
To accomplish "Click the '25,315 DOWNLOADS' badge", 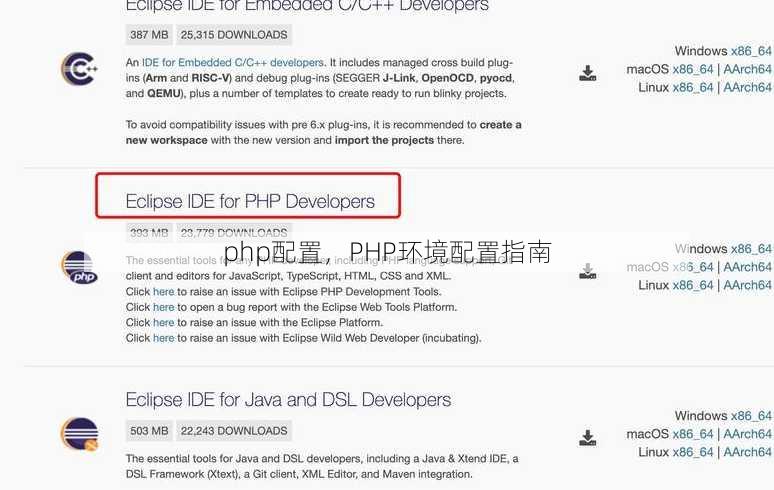I will [234, 35].
